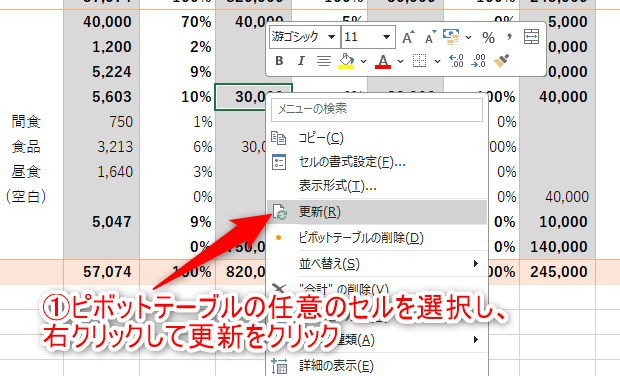Image resolution: width=620 pixels, height=376 pixels.
Task: Open the font size 11 dropdown
Action: [386, 37]
